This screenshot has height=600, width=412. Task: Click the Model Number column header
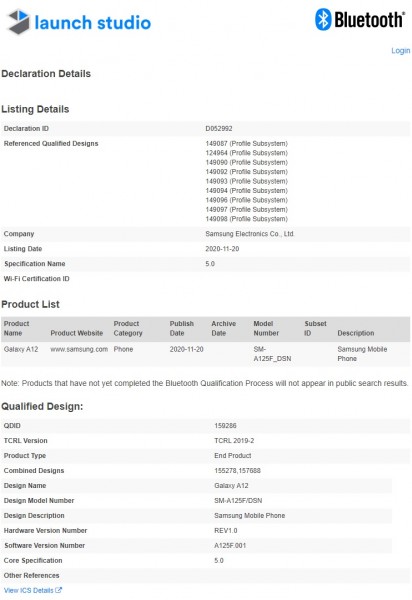(x=266, y=328)
